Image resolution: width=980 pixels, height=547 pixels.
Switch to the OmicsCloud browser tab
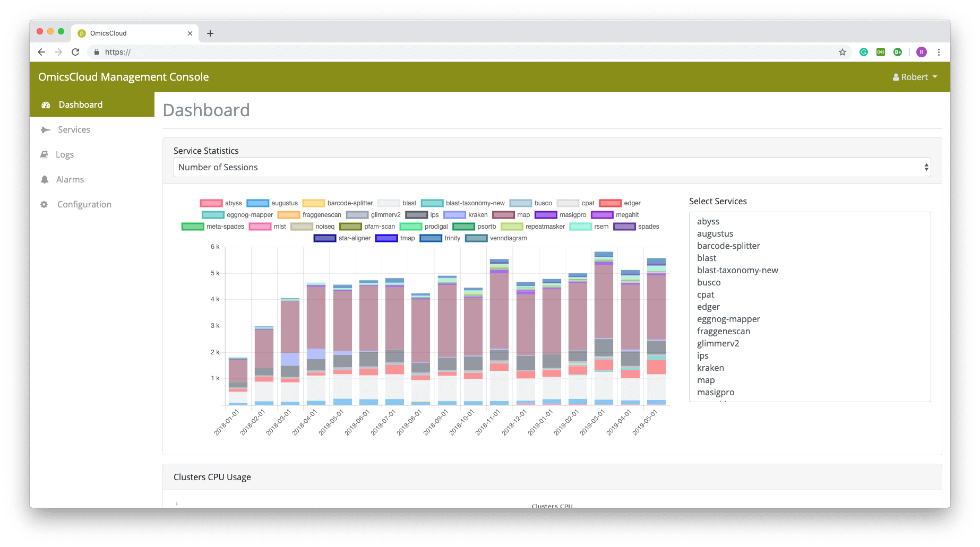point(135,33)
